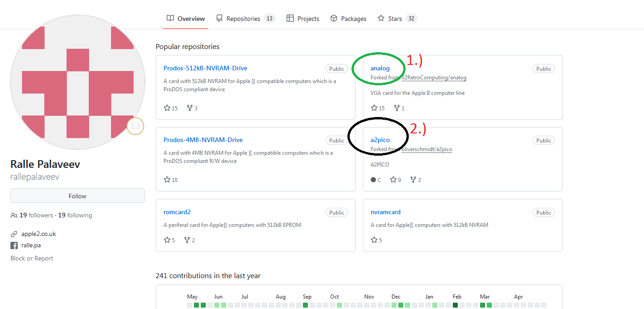View stargazers of the a2pico repository
This screenshot has width=644, height=309.
[396, 180]
